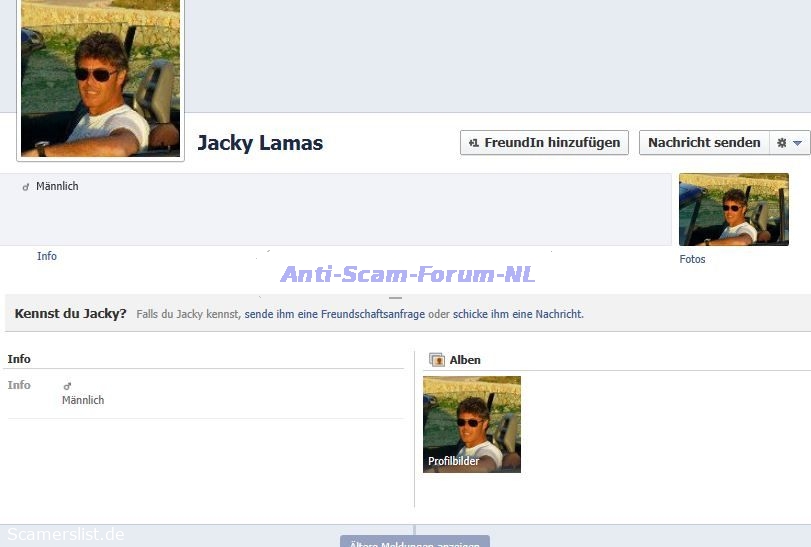Click the profile name Jacky Lamas
The width and height of the screenshot is (811, 547).
coord(260,143)
